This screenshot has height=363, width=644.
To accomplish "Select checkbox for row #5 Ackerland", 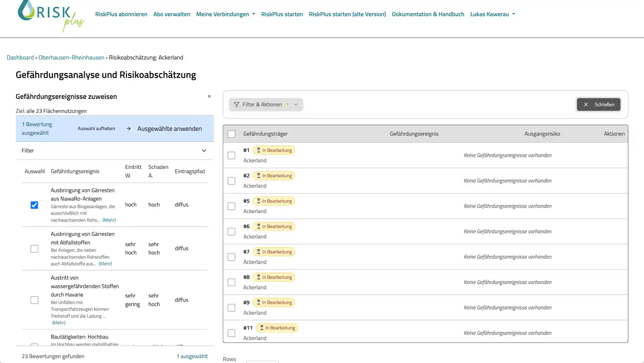I will 231,206.
